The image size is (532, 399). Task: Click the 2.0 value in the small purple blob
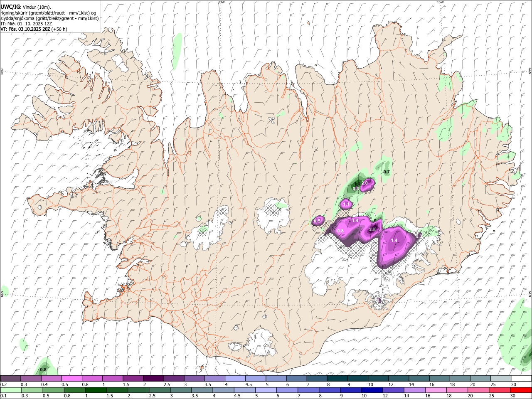pos(365,183)
